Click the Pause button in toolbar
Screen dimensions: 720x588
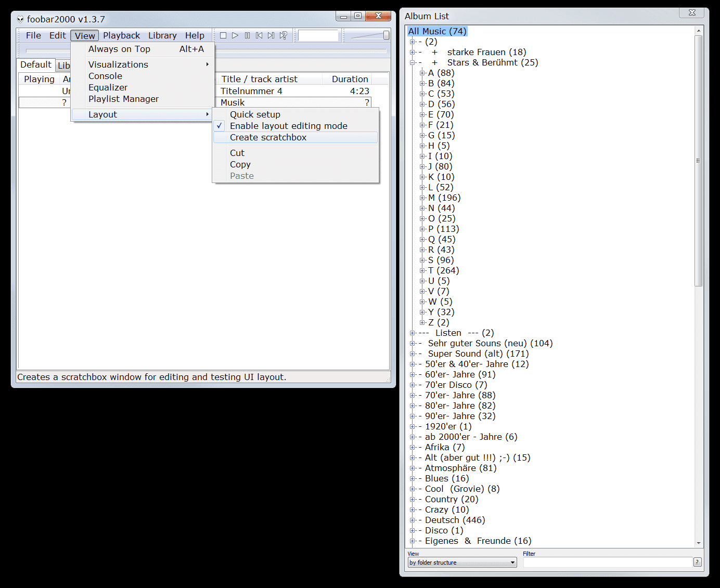coord(247,35)
